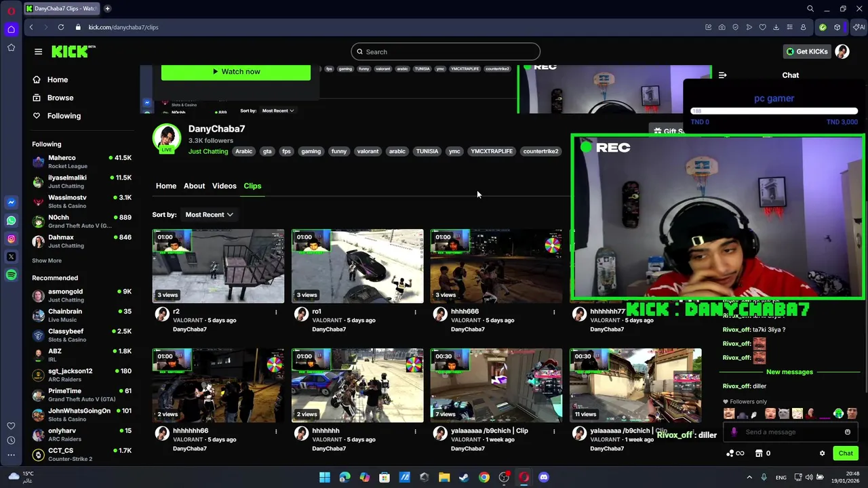Open Wassimostv channel in sidebar
The width and height of the screenshot is (868, 488).
pyautogui.click(x=81, y=201)
